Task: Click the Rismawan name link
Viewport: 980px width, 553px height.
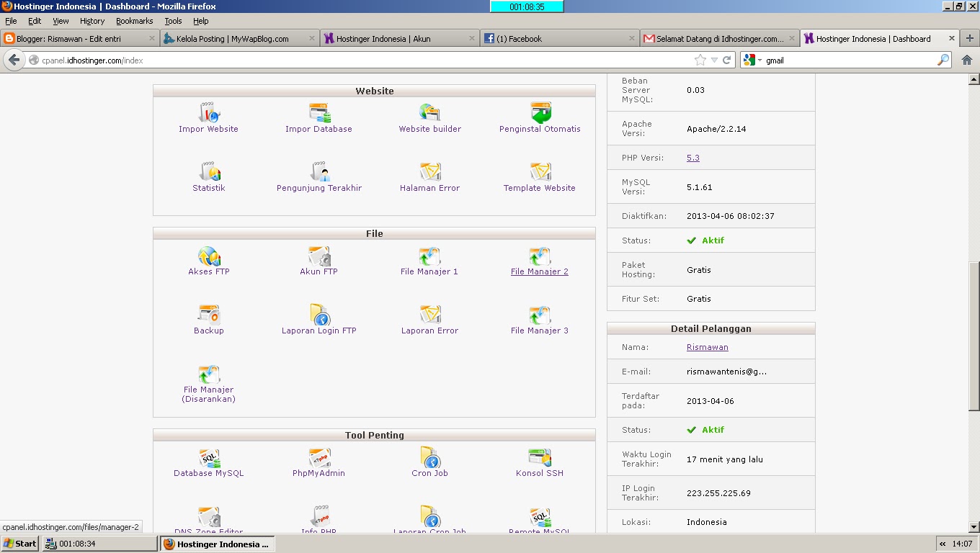Action: pos(708,347)
